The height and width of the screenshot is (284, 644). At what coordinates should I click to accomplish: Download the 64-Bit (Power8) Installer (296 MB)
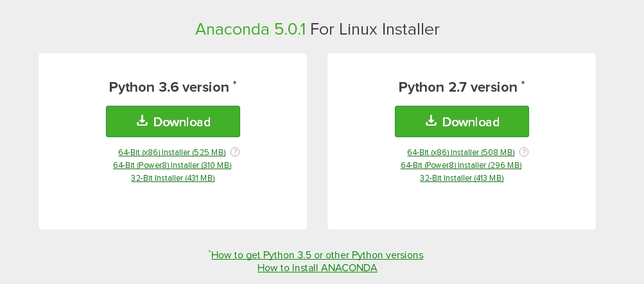pos(461,165)
